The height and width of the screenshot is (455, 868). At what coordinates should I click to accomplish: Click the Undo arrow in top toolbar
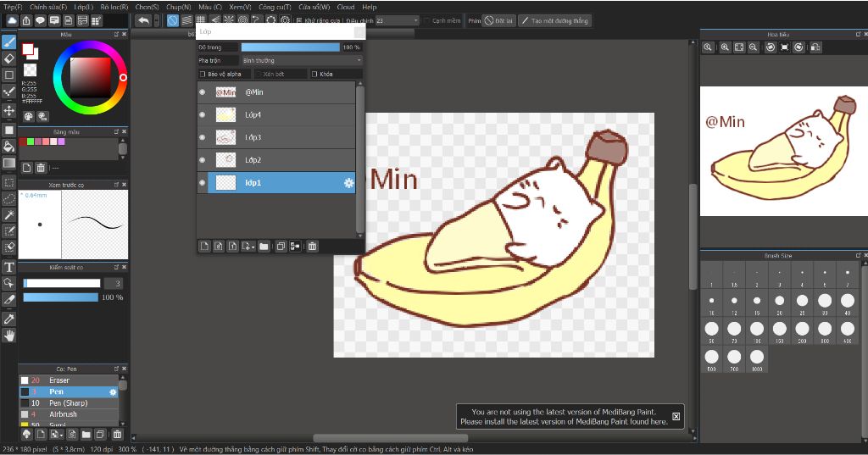[143, 20]
